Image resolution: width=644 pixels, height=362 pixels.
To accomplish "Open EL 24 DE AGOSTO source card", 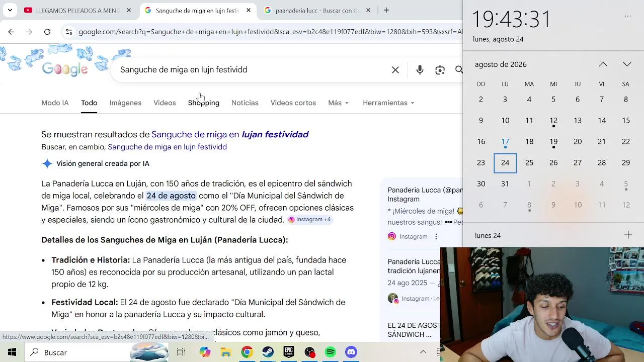I will click(x=414, y=330).
